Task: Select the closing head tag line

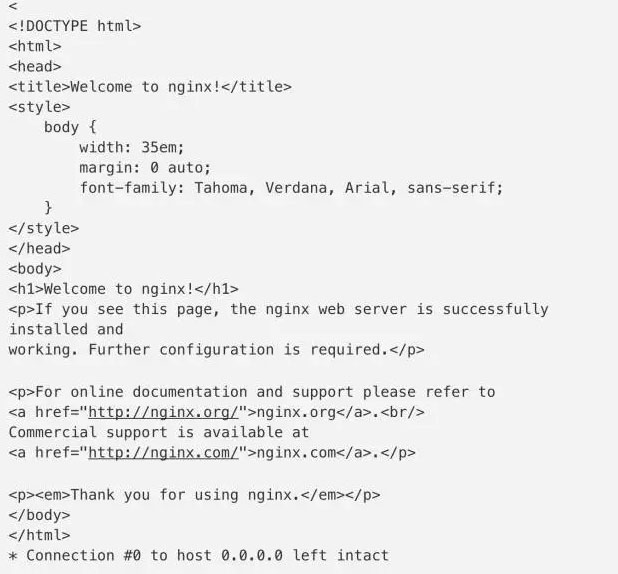Action: 39,248
